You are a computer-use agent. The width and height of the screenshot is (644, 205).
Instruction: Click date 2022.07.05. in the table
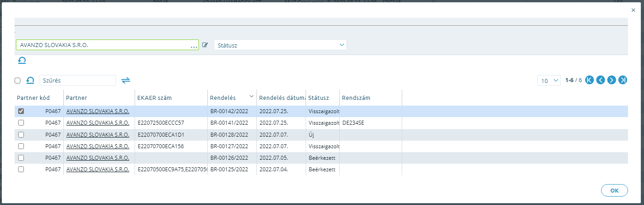(274, 158)
